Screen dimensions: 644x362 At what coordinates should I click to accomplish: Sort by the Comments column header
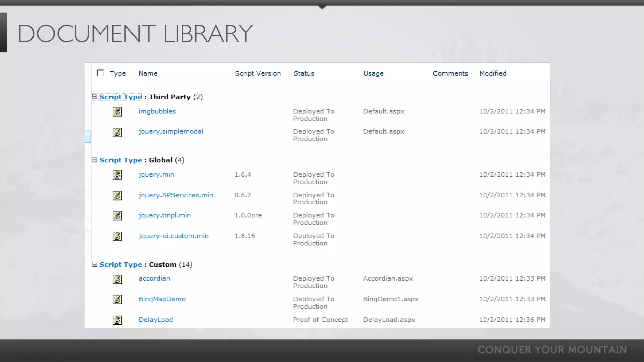450,74
